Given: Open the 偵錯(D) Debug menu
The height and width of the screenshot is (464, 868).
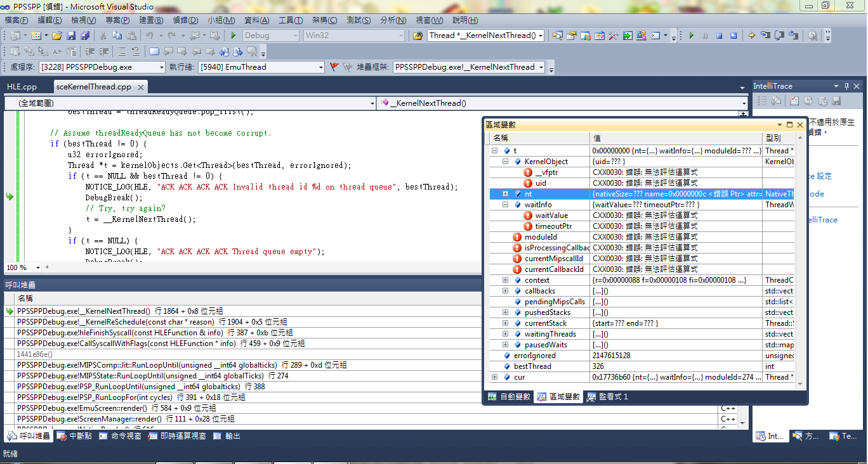Looking at the screenshot, I should (185, 20).
